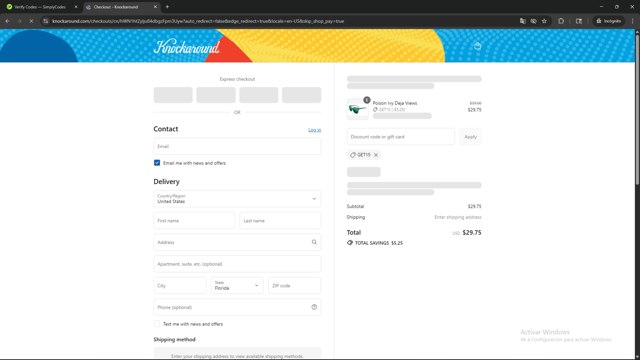Screen dimensions: 640x360
Task: Click the Apply discount button
Action: (470, 137)
